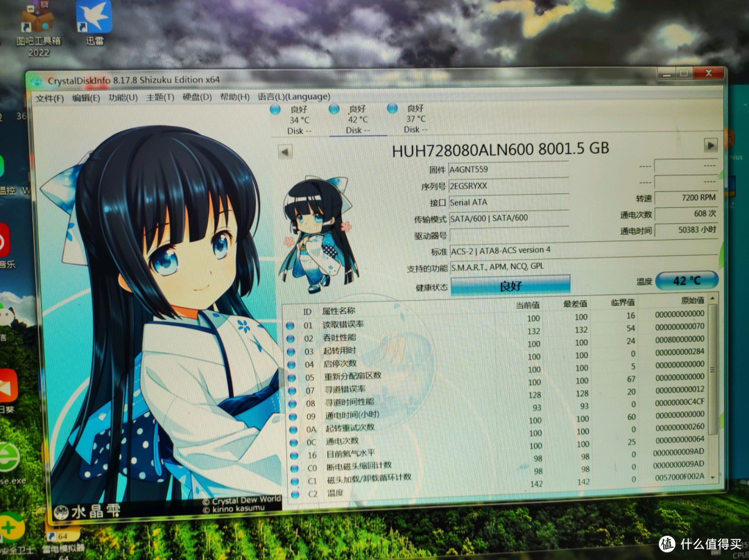Click the Serial ATA interface field
This screenshot has height=560, width=749.
508,202
